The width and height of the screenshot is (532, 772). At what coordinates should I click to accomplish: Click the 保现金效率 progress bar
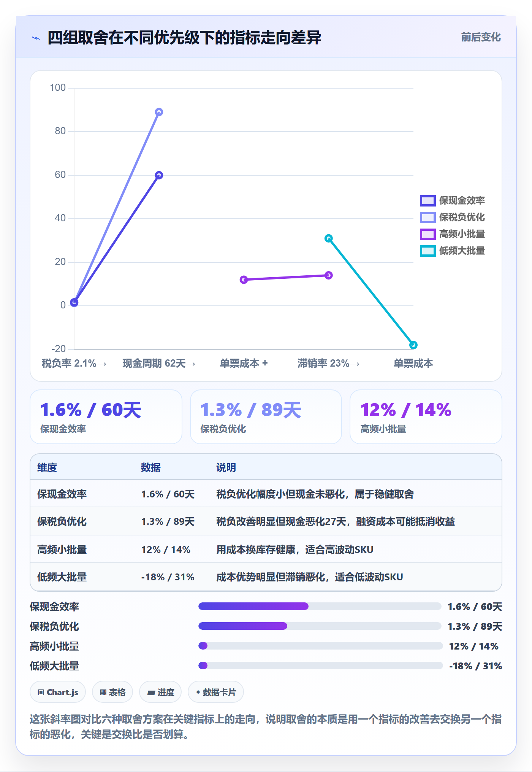pos(320,606)
